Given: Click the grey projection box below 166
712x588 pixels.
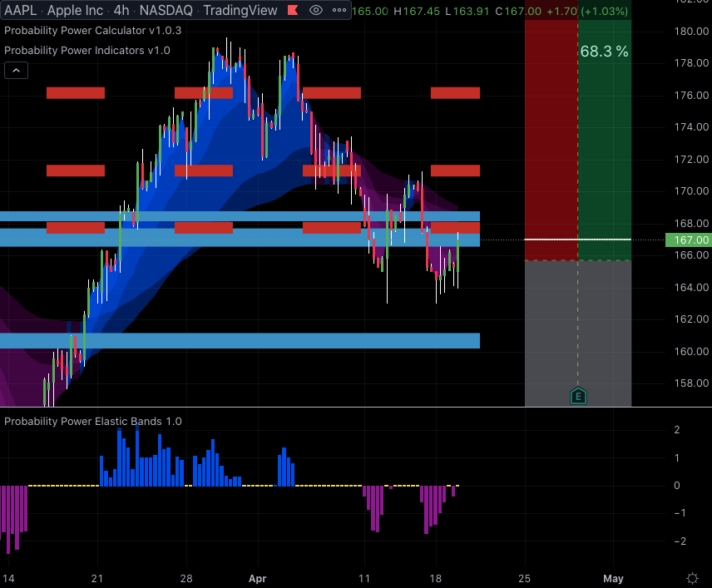Looking at the screenshot, I should 577,333.
